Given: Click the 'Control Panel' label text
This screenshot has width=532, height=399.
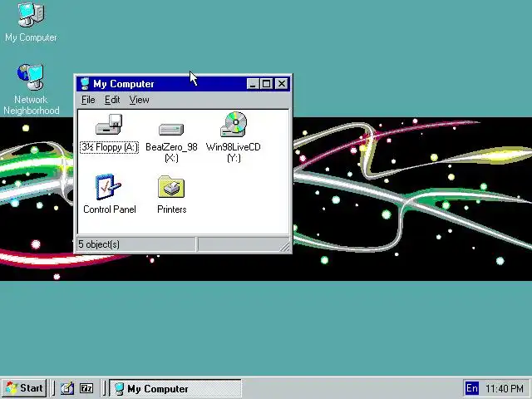Looking at the screenshot, I should click(110, 209).
